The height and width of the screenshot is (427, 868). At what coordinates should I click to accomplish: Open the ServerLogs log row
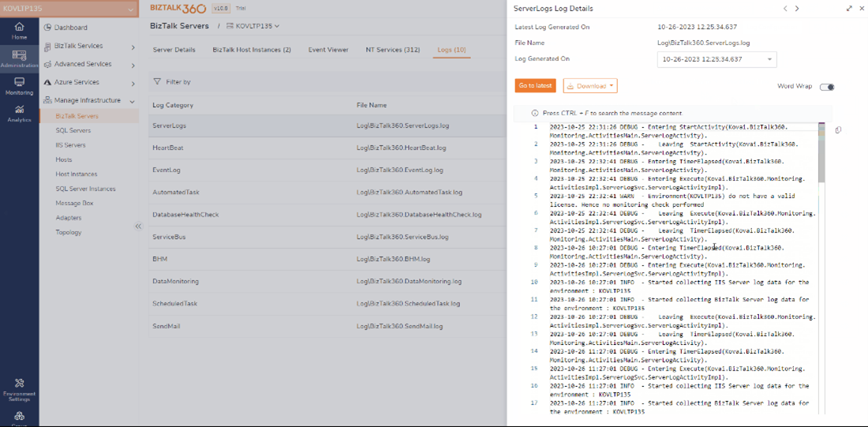click(x=327, y=125)
